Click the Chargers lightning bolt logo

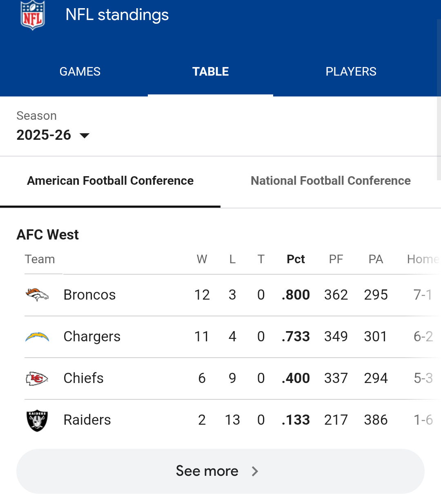pyautogui.click(x=37, y=337)
